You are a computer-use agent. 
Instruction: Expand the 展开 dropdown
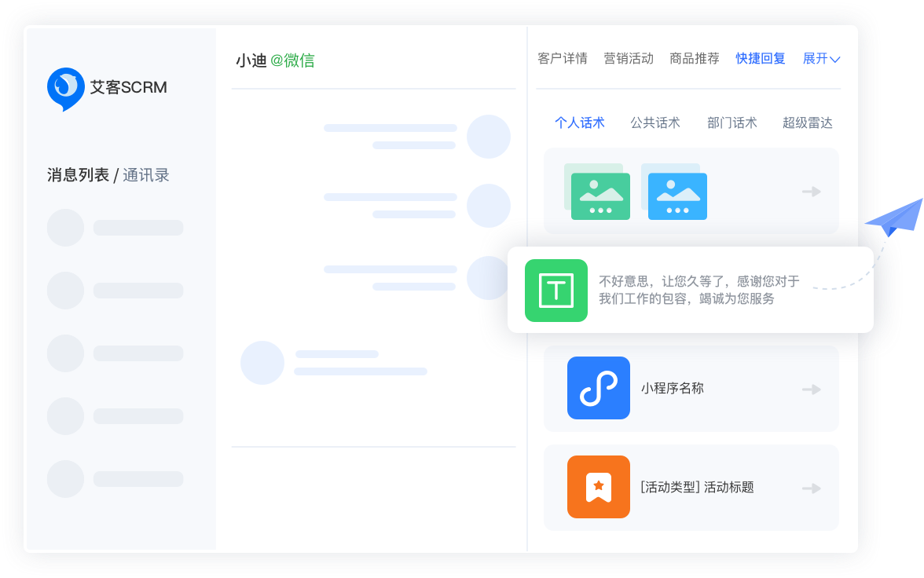(x=821, y=59)
